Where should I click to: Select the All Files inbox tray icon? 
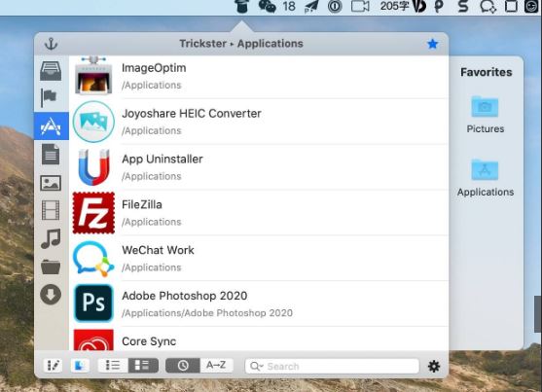coord(51,70)
